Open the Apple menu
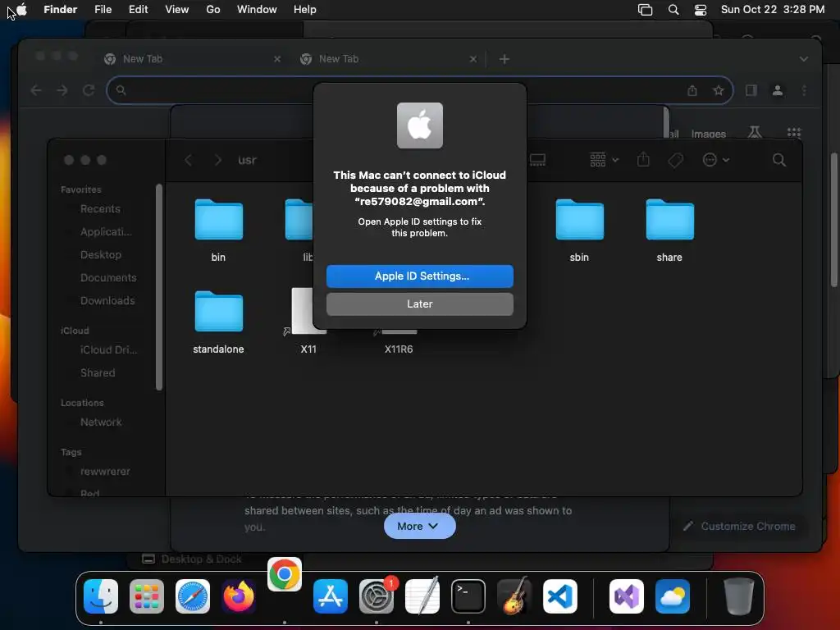 pos(22,9)
